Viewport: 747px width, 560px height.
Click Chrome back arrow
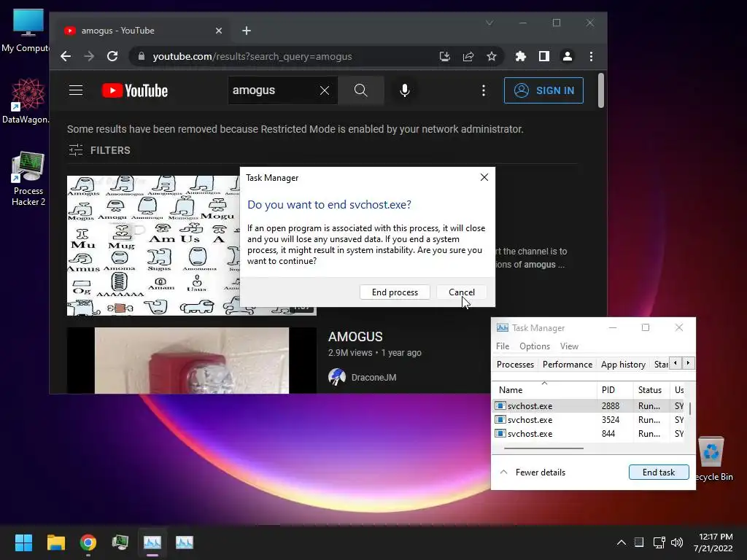(66, 56)
